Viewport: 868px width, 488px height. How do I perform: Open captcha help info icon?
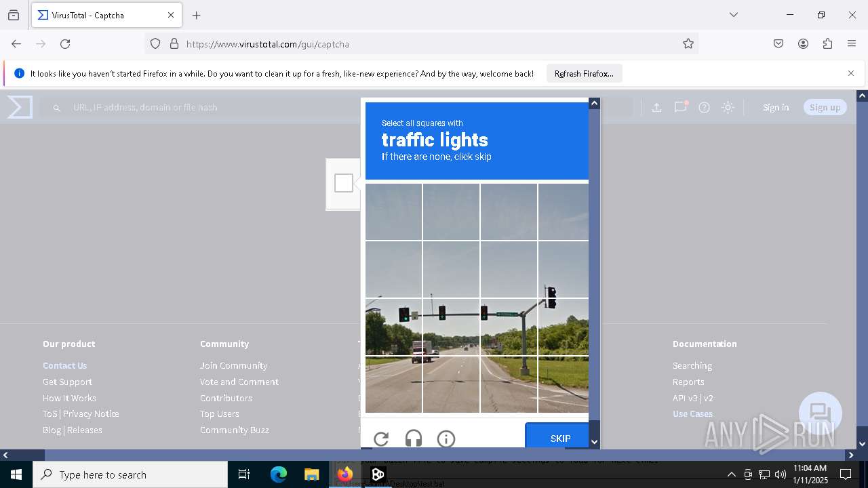tap(446, 439)
